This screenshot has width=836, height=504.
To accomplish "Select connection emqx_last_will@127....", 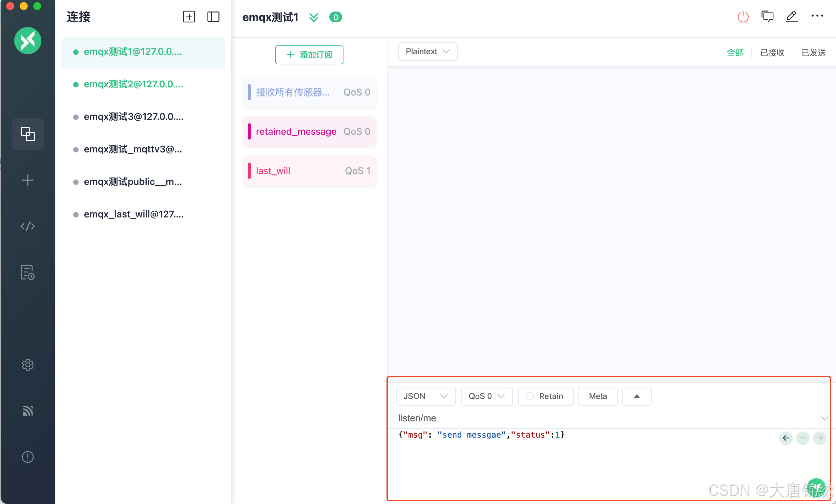I will pos(143,215).
